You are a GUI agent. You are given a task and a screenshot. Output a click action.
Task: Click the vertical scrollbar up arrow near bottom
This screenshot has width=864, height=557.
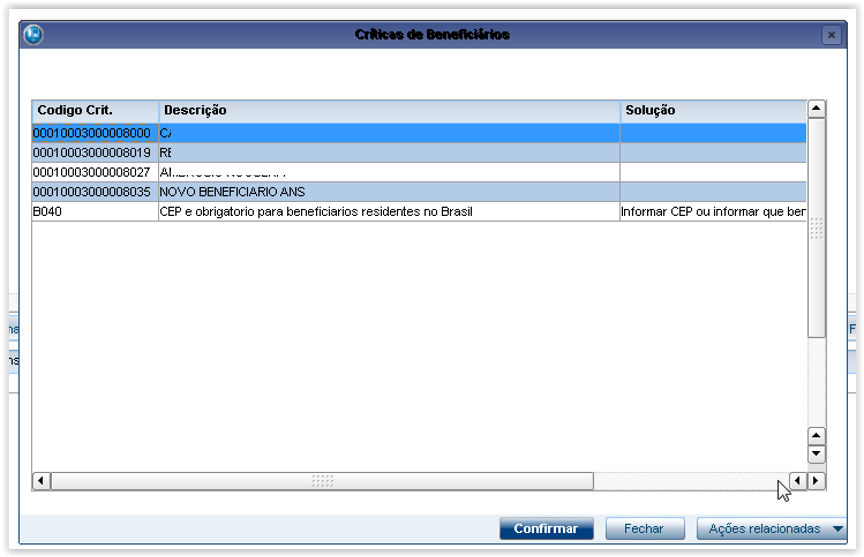816,436
